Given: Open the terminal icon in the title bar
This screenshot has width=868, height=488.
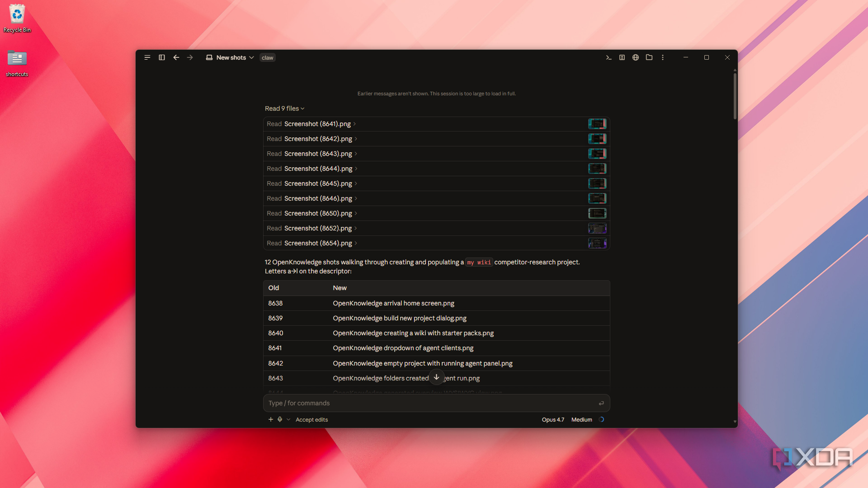Looking at the screenshot, I should [609, 57].
